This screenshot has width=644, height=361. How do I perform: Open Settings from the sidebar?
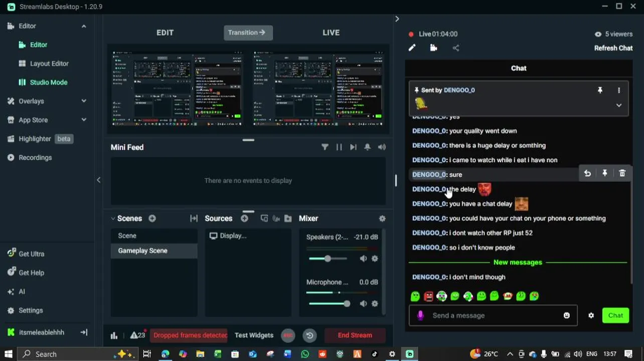pyautogui.click(x=25, y=310)
